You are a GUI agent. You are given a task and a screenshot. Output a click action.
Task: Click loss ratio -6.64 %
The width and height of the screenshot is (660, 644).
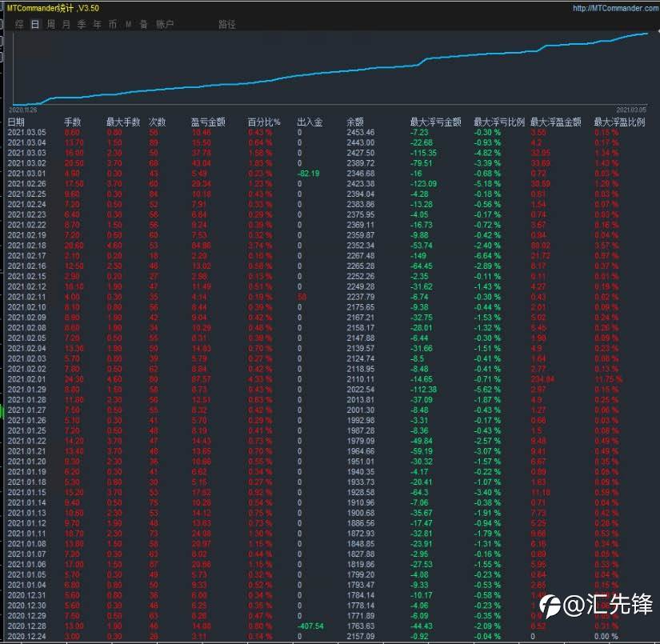coord(487,255)
